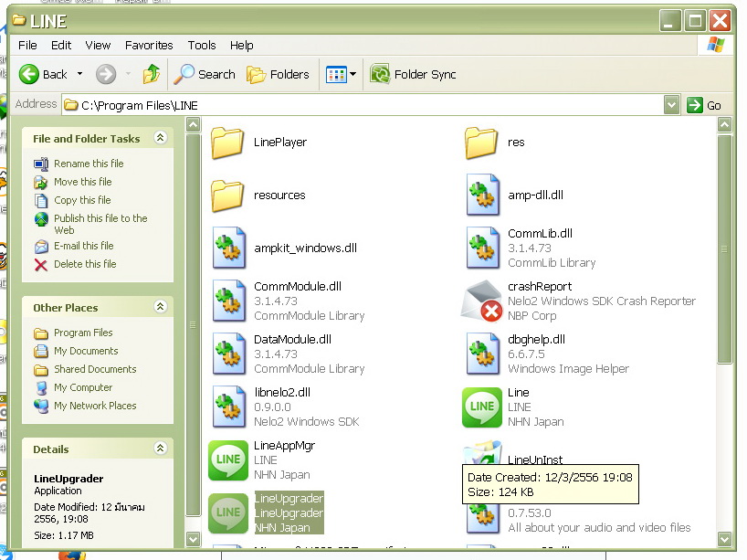The image size is (747, 560).
Task: Expand the address bar dropdown
Action: tap(671, 105)
